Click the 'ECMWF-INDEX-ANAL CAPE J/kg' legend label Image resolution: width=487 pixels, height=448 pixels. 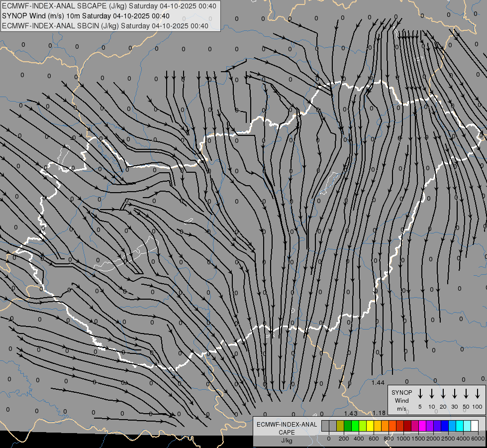(287, 432)
